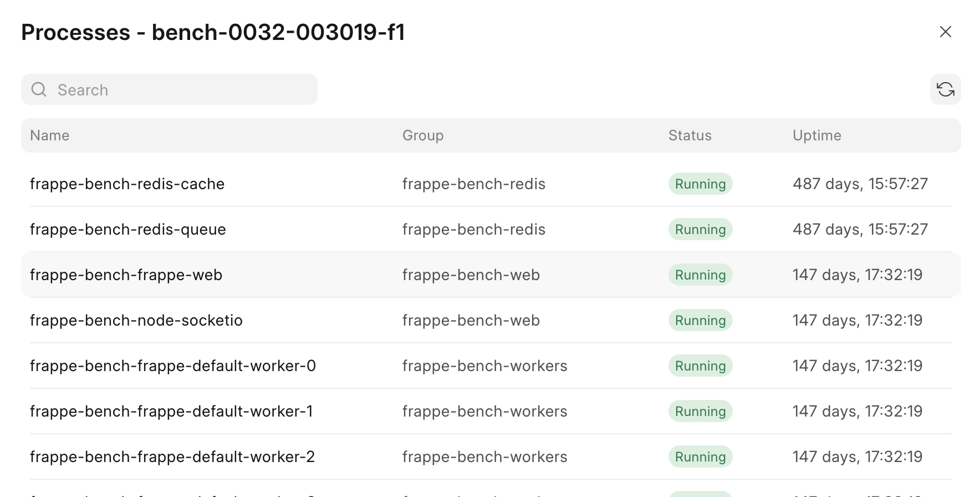The height and width of the screenshot is (497, 980).
Task: Click Running status badge of default-worker-2
Action: [x=700, y=457]
